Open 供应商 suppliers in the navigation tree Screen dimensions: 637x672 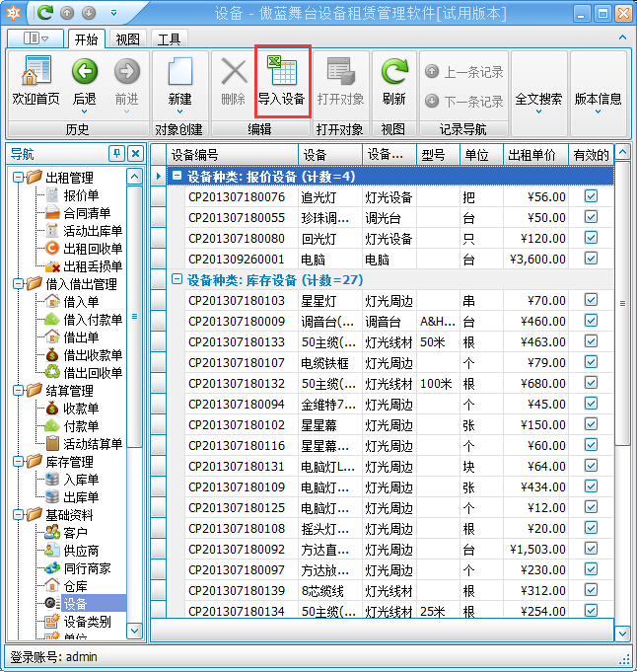(x=82, y=552)
